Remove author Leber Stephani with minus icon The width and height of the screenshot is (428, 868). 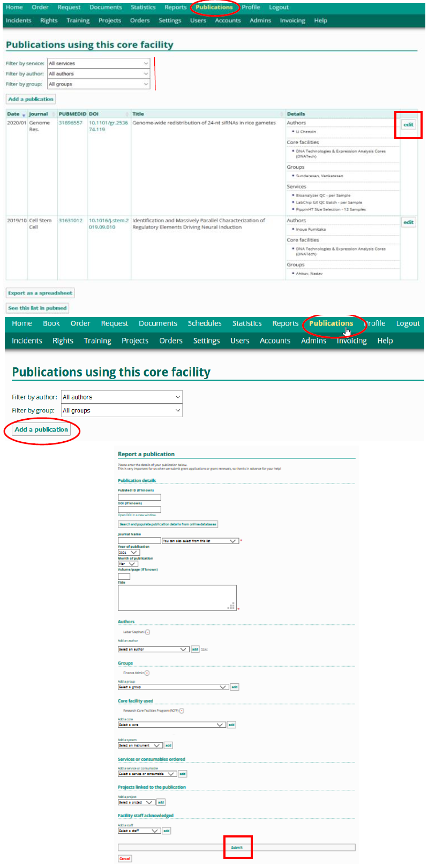click(x=148, y=632)
